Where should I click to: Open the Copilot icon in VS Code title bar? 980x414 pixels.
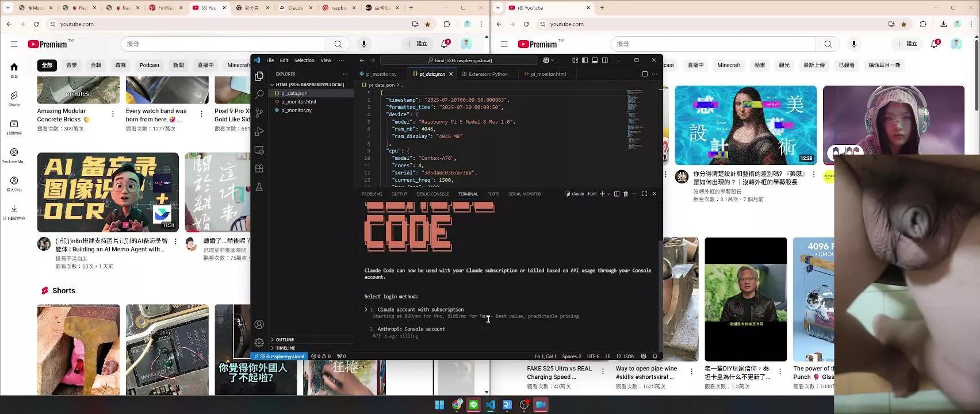click(x=546, y=60)
